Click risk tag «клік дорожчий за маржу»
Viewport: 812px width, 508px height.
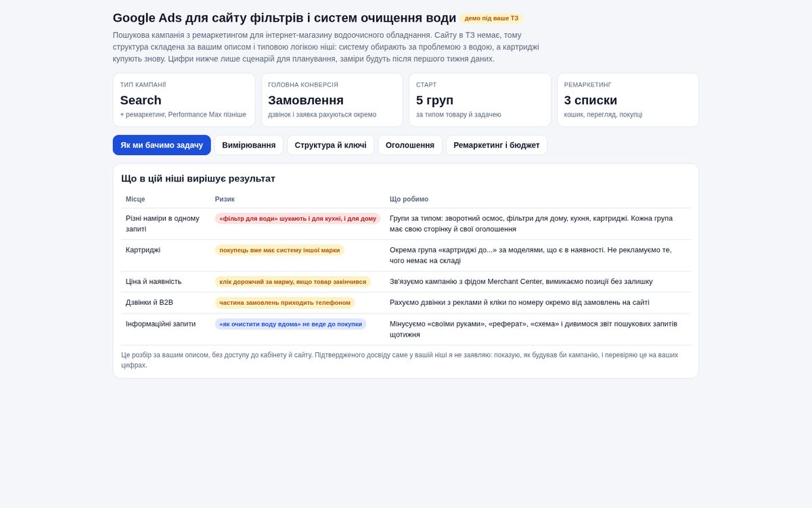pos(293,282)
